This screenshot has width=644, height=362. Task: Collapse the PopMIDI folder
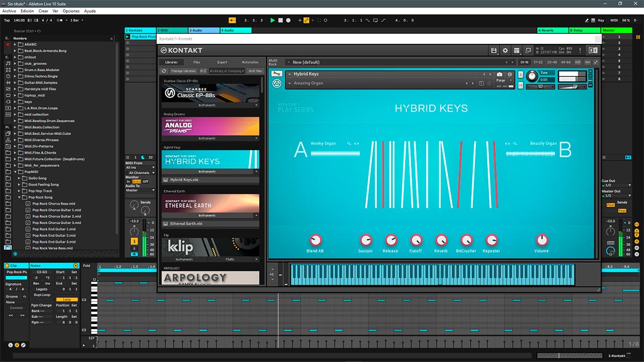tap(16, 172)
